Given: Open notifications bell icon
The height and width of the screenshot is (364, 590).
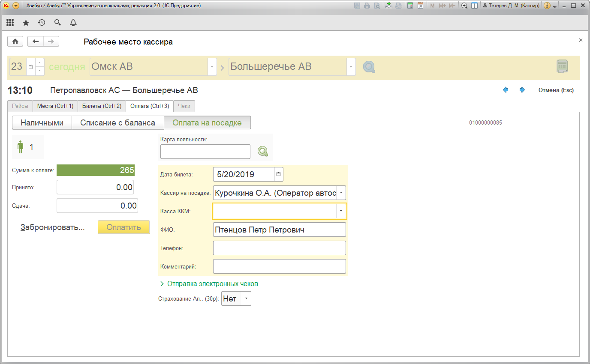Looking at the screenshot, I should tap(73, 23).
